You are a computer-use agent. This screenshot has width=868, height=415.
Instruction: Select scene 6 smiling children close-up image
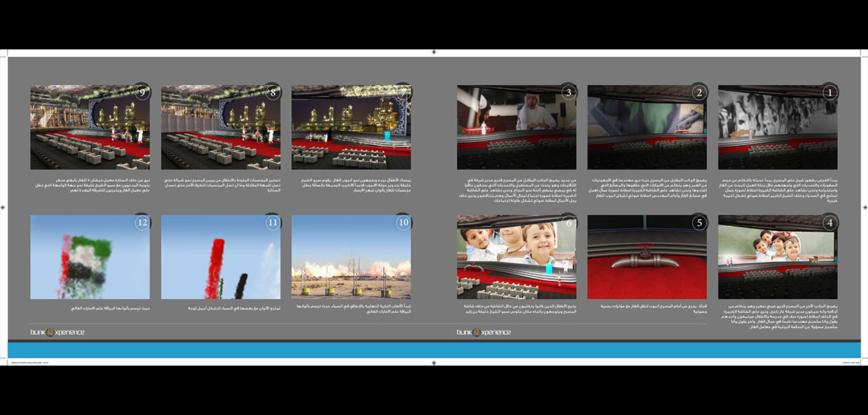coord(516,257)
